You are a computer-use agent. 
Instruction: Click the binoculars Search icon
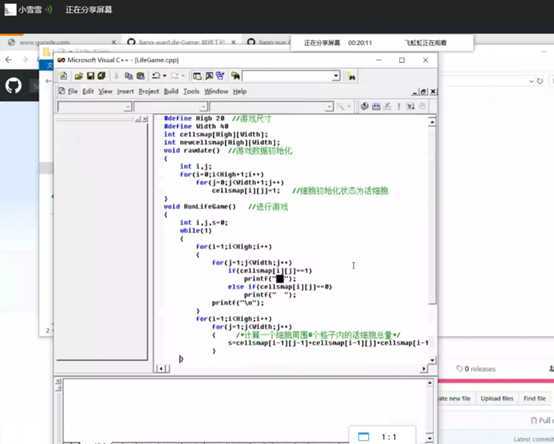click(x=352, y=76)
